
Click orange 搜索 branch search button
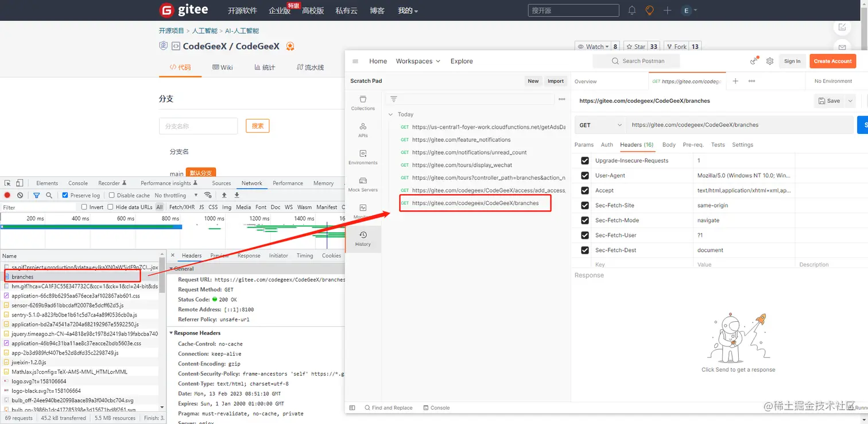257,126
